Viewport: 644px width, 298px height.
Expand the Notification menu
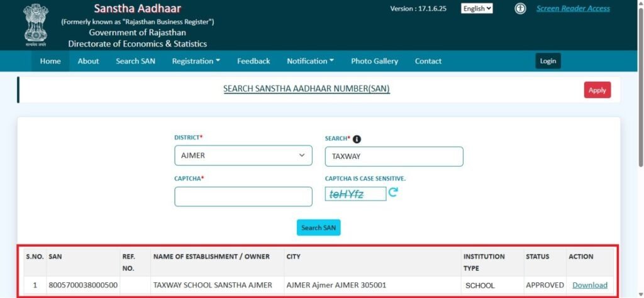(x=310, y=61)
